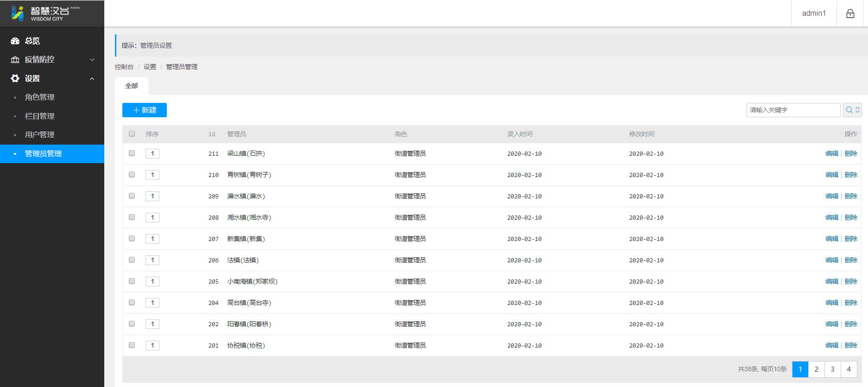868x387 pixels.
Task: Click the 设置 gear icon
Action: coord(15,78)
